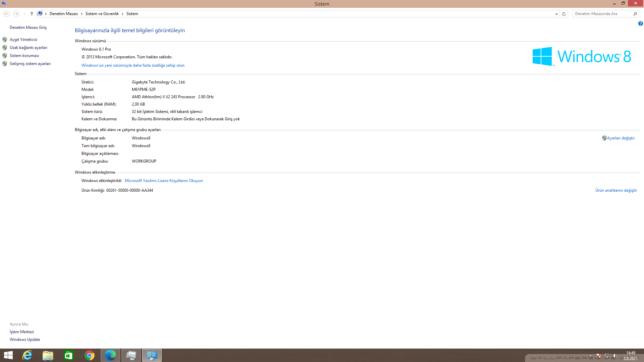Refresh the address bar view

[x=564, y=14]
